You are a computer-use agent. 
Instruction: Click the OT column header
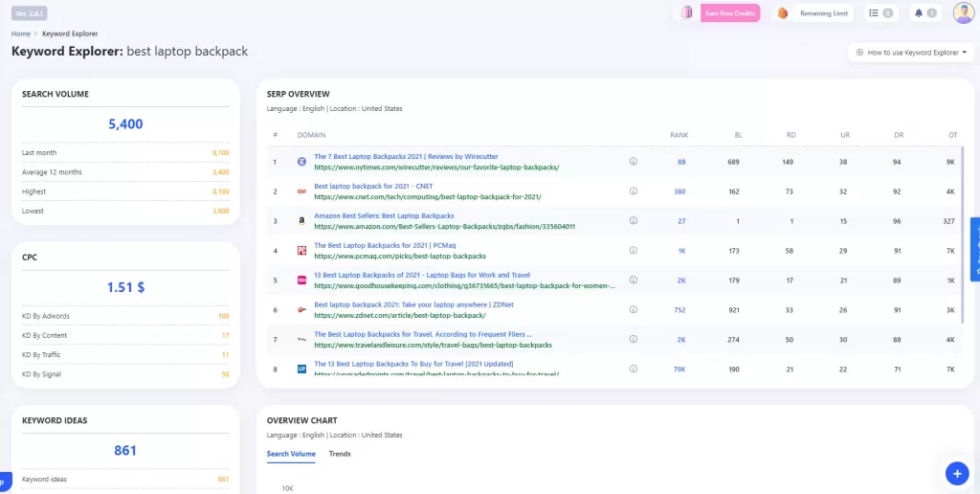tap(952, 135)
